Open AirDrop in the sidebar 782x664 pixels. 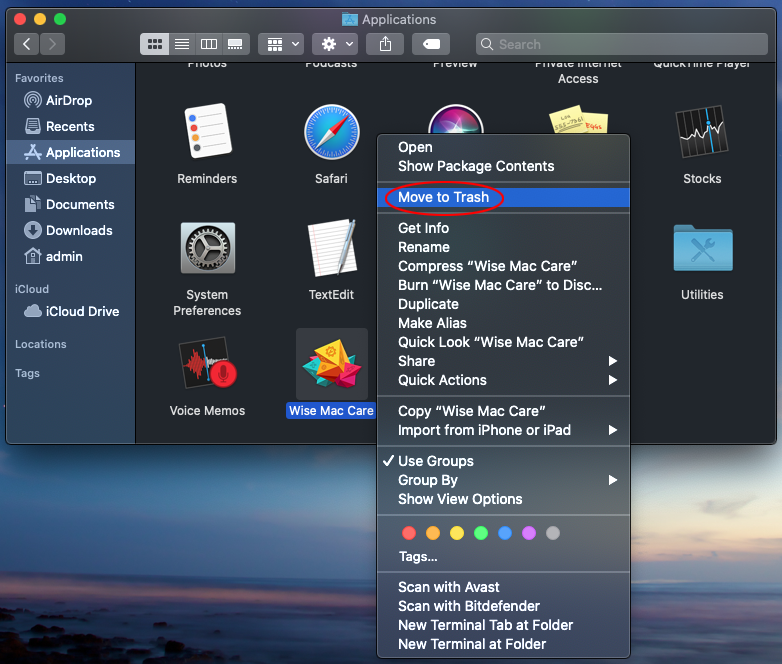point(71,100)
